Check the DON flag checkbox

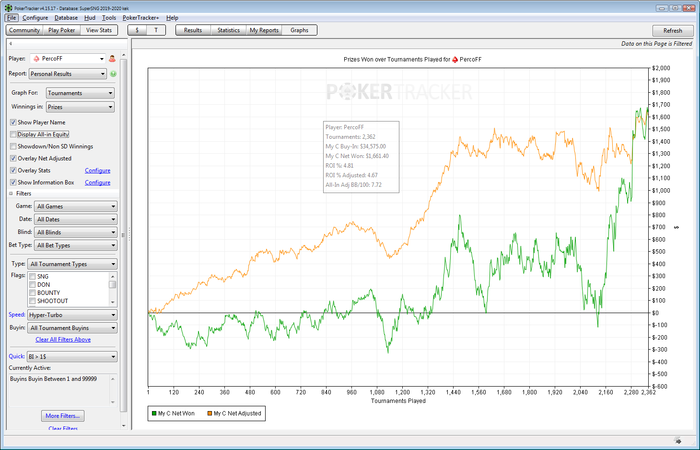coord(33,285)
